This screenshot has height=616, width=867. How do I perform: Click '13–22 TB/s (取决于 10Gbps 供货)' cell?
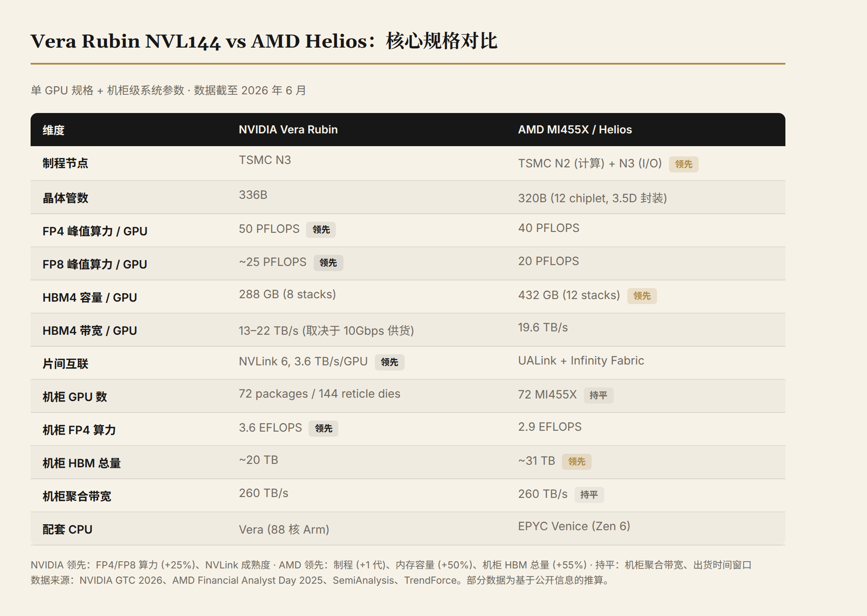coord(326,331)
